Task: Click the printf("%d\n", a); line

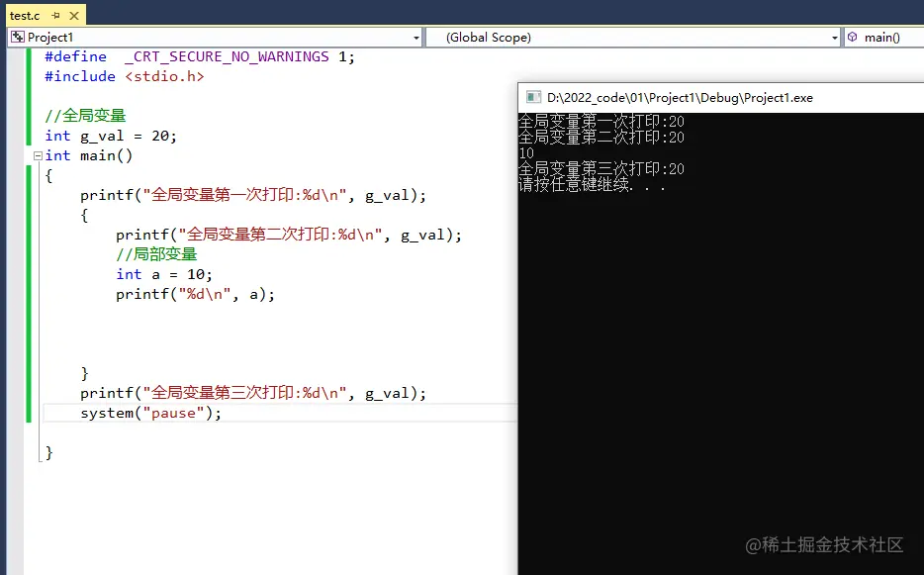Action: coord(195,294)
